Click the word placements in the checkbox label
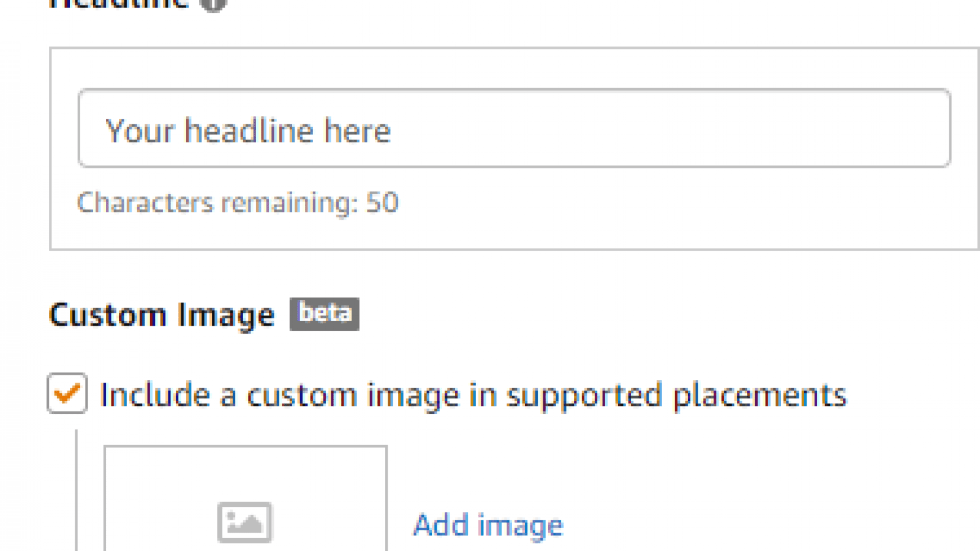This screenshot has width=980, height=551. click(x=759, y=396)
